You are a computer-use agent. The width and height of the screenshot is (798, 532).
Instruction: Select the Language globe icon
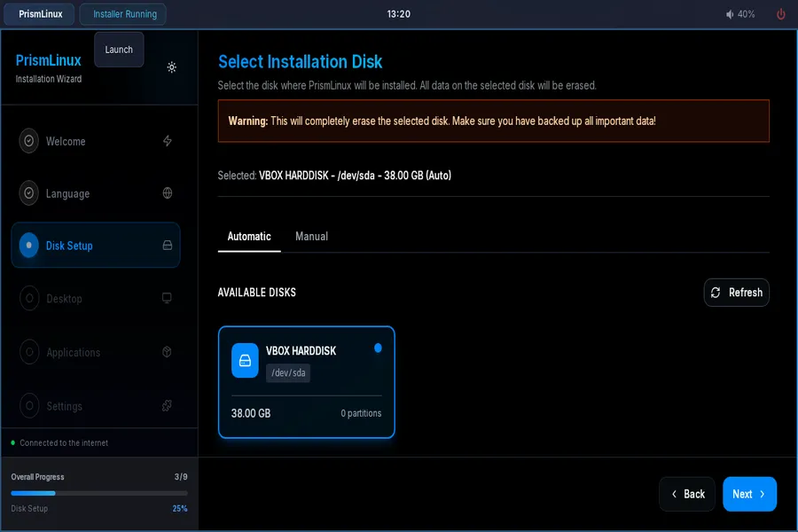(x=167, y=193)
